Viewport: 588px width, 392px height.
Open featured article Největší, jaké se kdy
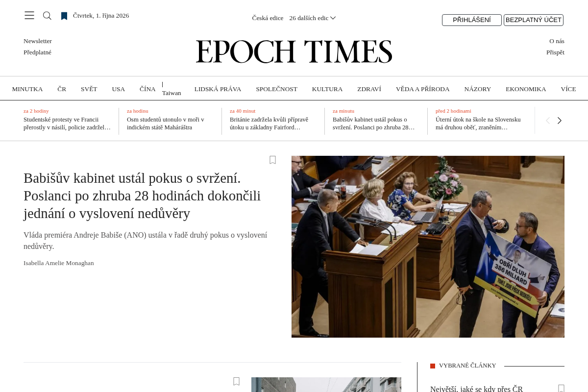coord(476,389)
